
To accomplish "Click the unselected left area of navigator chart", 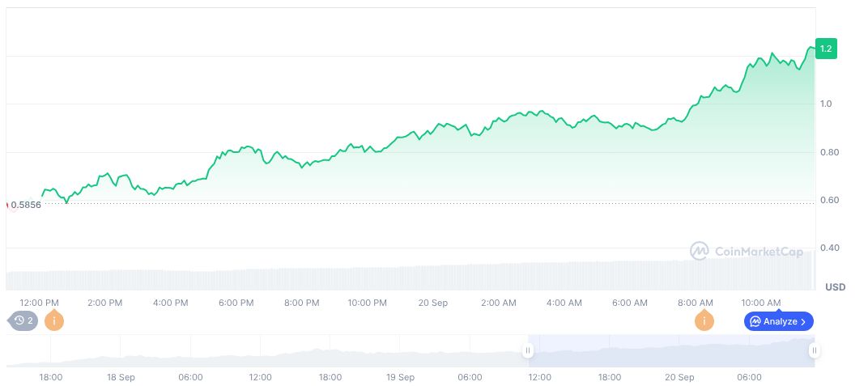I will (267, 352).
